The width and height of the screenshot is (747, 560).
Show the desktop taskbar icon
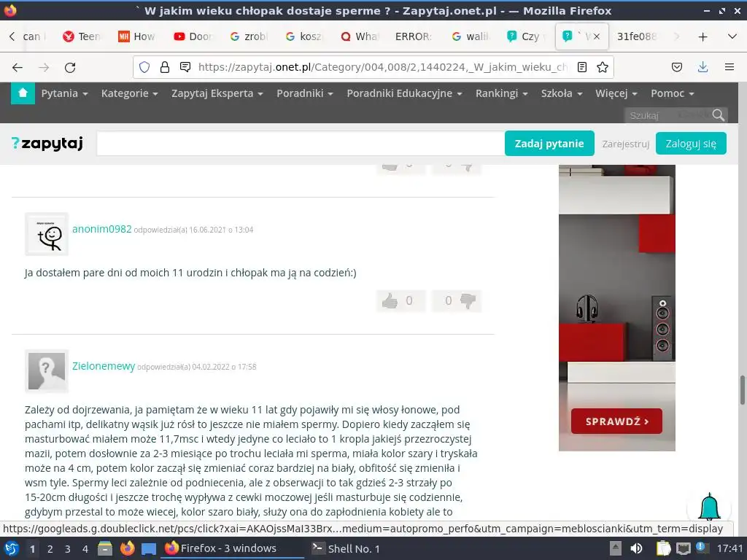(x=148, y=548)
